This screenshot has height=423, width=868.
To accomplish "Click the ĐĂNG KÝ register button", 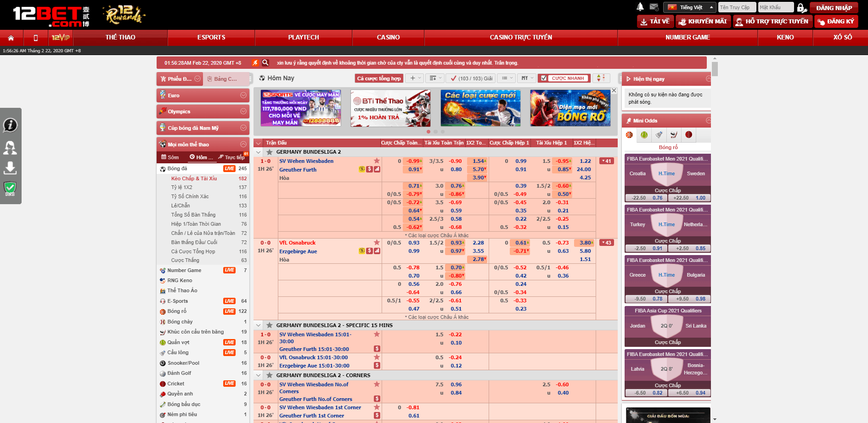I will [x=836, y=22].
